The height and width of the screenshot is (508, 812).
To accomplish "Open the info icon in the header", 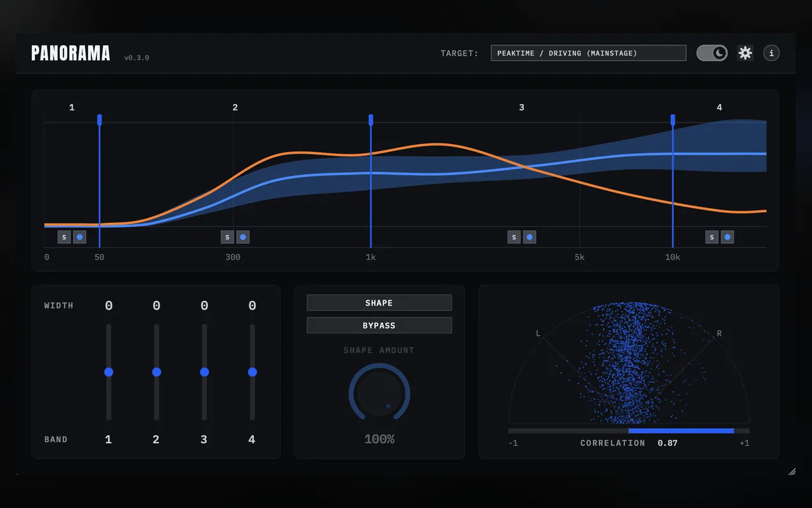I will (x=771, y=53).
